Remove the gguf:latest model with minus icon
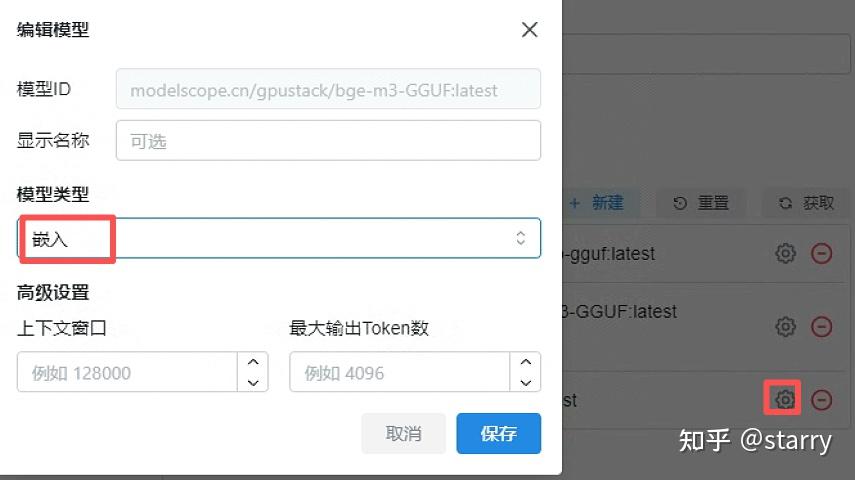Screen dimensions: 855x480 click(821, 253)
